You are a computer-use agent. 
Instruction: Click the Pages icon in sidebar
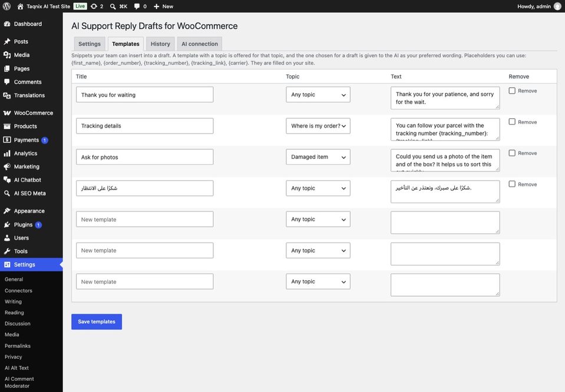(x=7, y=68)
